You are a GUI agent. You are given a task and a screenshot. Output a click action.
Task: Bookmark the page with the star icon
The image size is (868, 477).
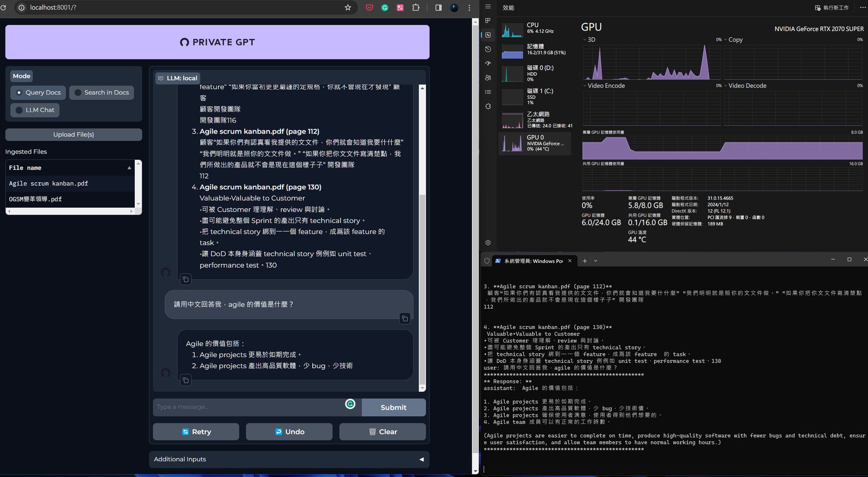click(x=348, y=8)
